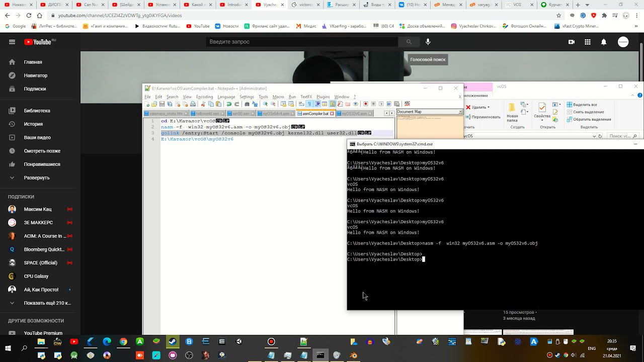Bookmark this page with star icon
Image resolution: width=644 pixels, height=362 pixels.
[x=558, y=16]
